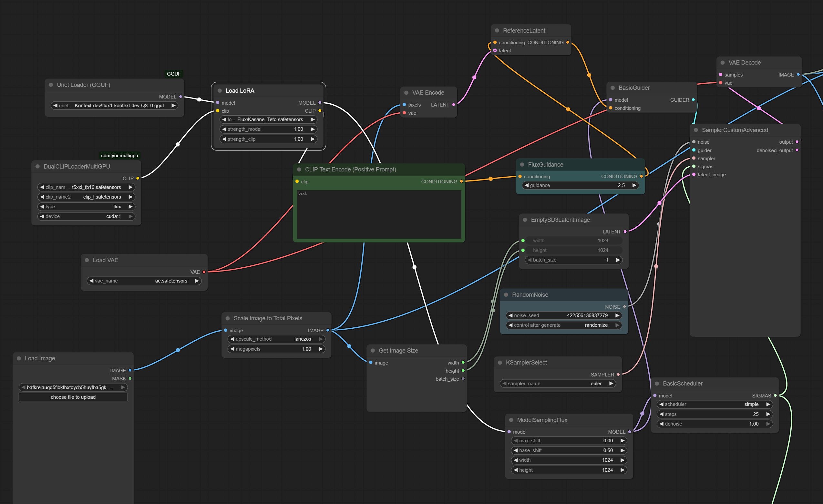The width and height of the screenshot is (823, 504).
Task: Increase strength_clip with right arrow
Action: (313, 139)
